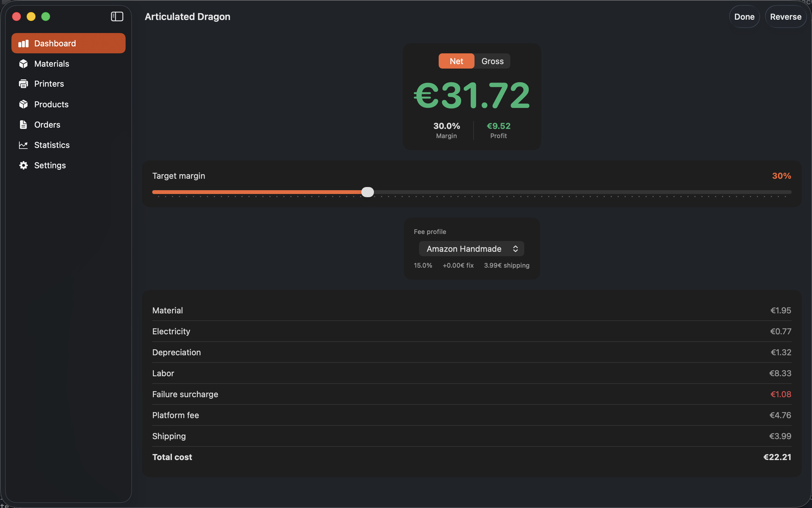812x508 pixels.
Task: Click the €4.76 Platform fee value
Action: click(x=780, y=415)
